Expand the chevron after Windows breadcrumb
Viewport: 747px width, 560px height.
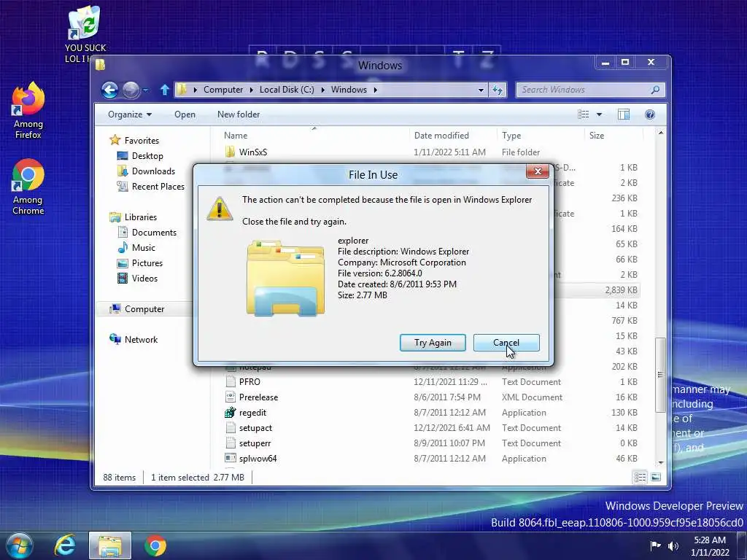[x=376, y=90]
